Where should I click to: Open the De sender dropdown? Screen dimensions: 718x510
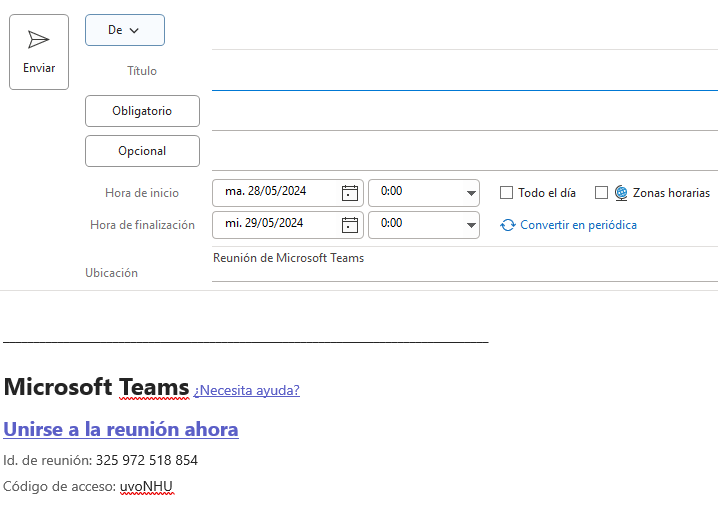[125, 30]
